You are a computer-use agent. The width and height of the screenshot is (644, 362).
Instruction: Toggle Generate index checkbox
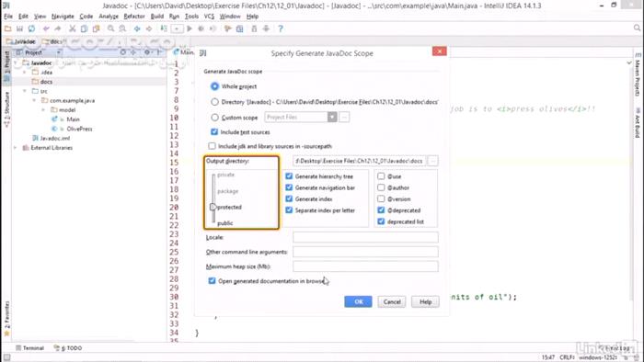(x=289, y=198)
